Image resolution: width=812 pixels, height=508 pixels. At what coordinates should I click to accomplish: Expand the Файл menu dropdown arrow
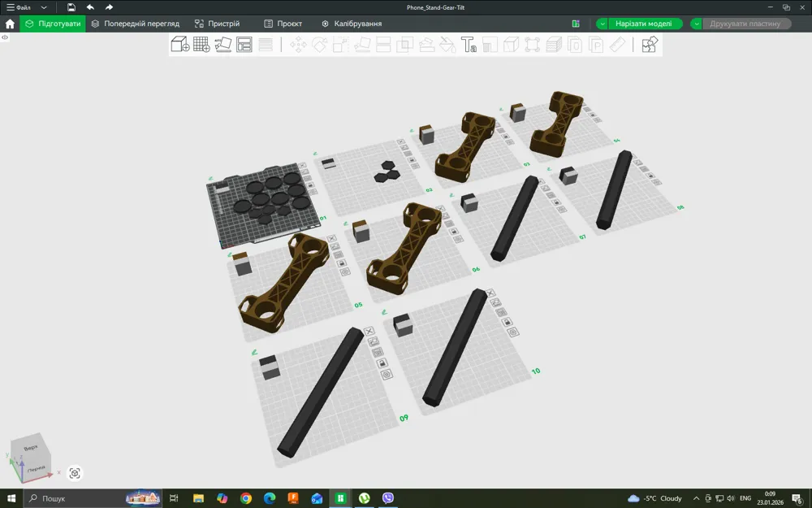[x=44, y=7]
